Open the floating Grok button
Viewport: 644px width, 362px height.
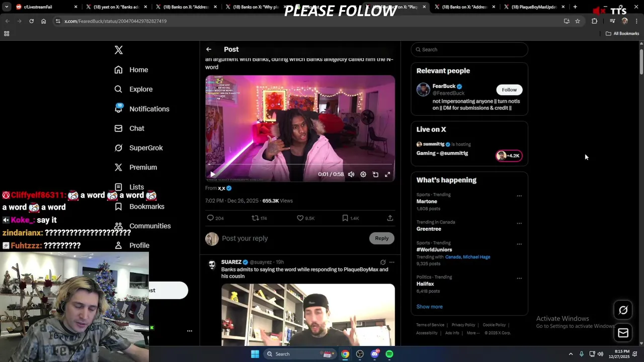click(x=623, y=310)
